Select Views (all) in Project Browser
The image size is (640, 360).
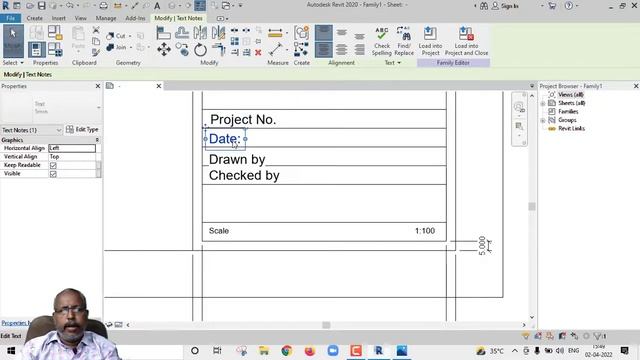(x=571, y=95)
